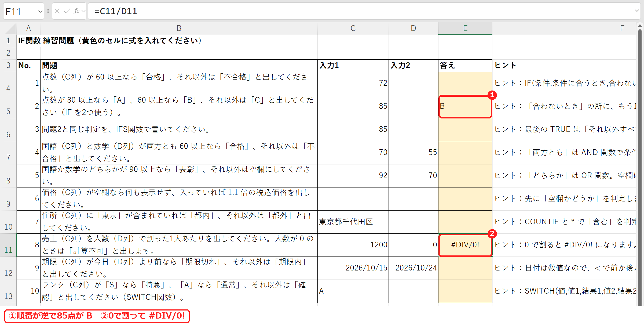
Task: Click the problem text starting '問題2と同じ判定を'
Action: click(179, 129)
